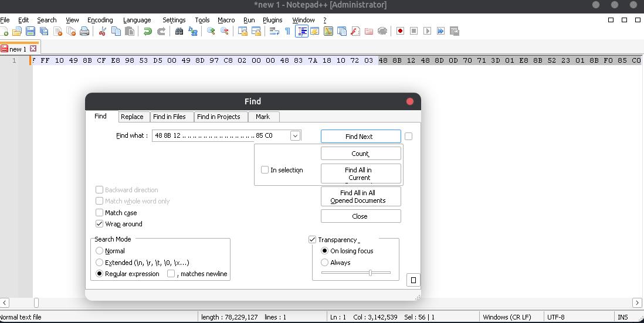
Task: Click the Stop Recording macro icon
Action: tap(413, 31)
